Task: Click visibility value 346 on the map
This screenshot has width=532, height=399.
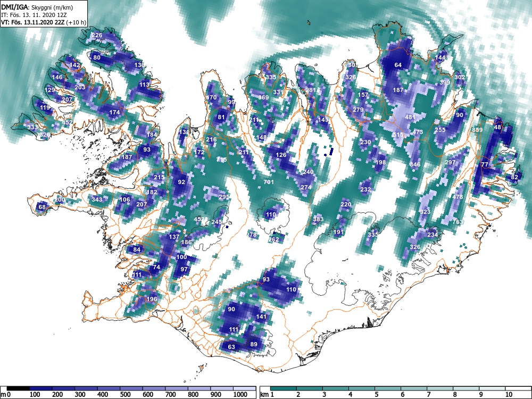Action: click(415, 164)
